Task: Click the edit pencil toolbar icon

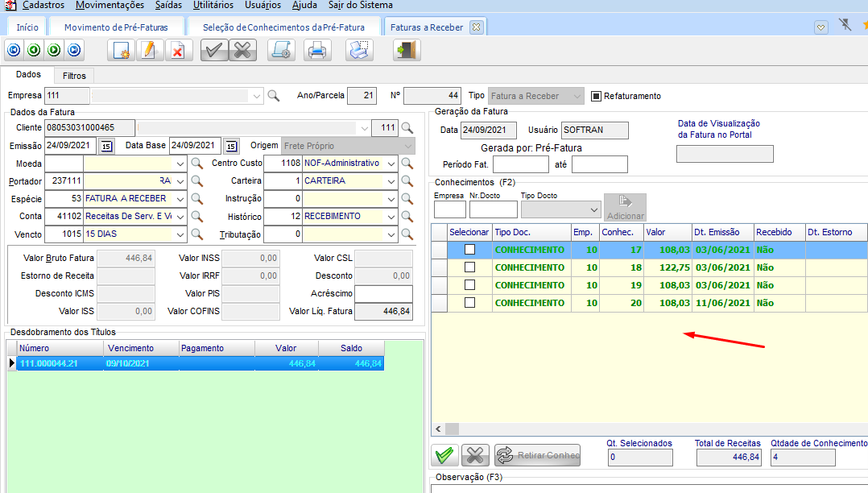Action: click(x=148, y=51)
